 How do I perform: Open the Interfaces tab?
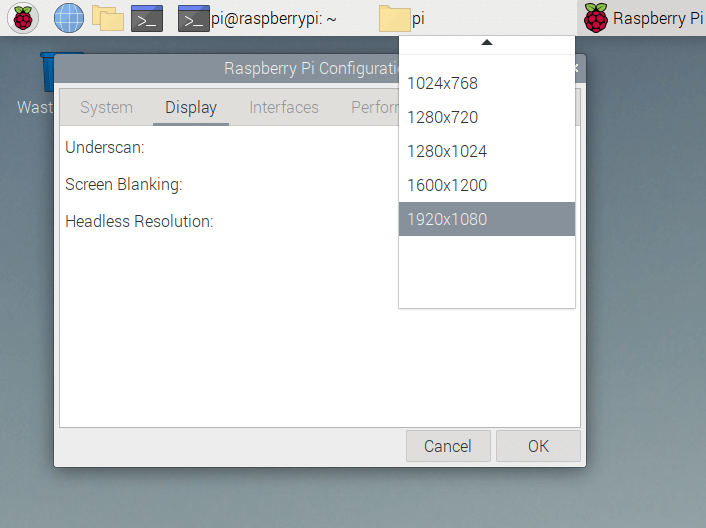(284, 108)
